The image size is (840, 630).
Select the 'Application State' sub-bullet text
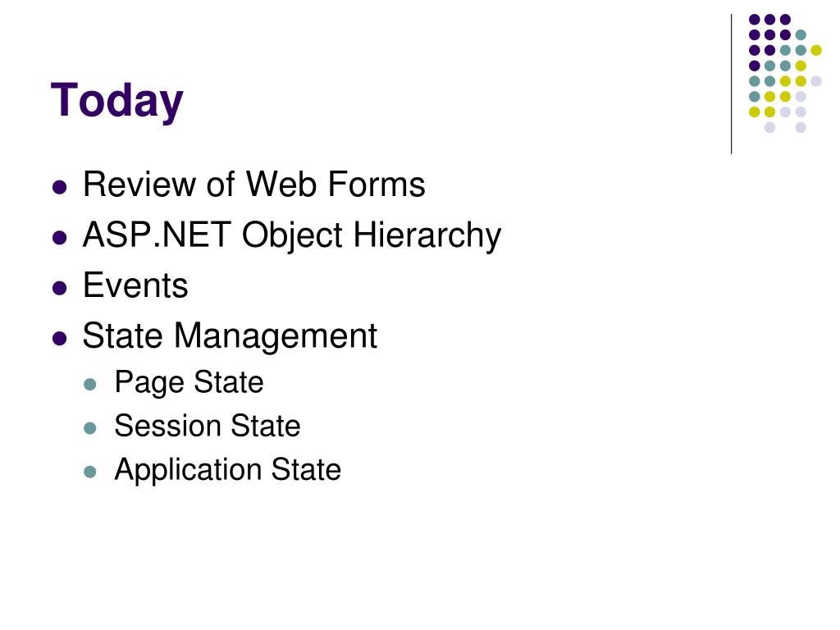(x=228, y=470)
